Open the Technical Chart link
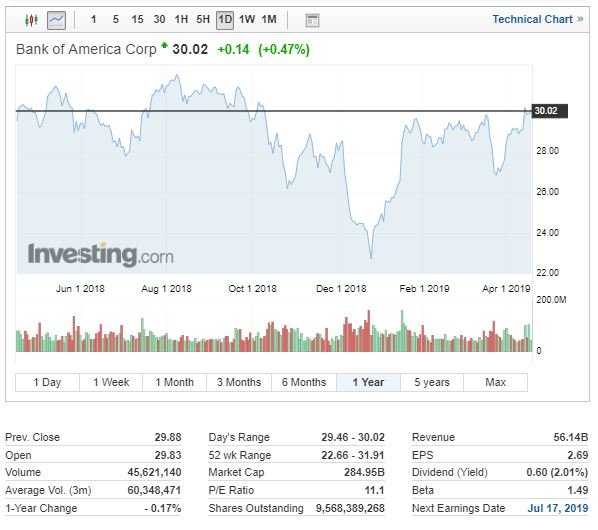The image size is (598, 530). click(x=538, y=19)
